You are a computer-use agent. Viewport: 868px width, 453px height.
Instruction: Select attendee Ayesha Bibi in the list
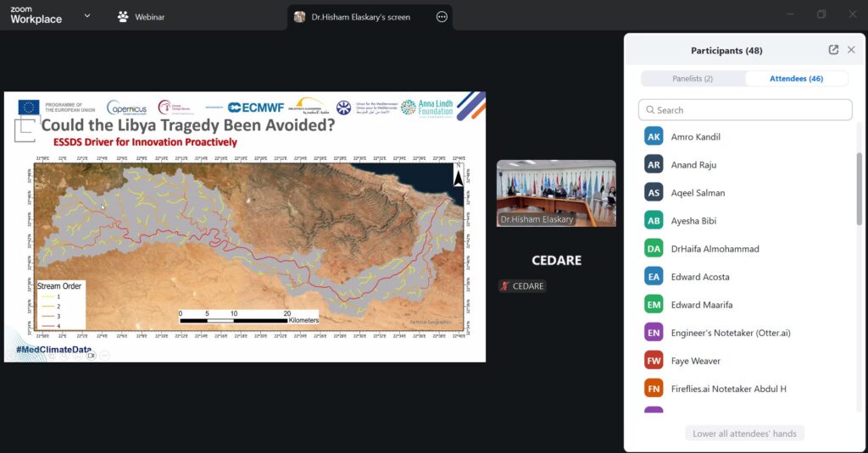pyautogui.click(x=693, y=221)
